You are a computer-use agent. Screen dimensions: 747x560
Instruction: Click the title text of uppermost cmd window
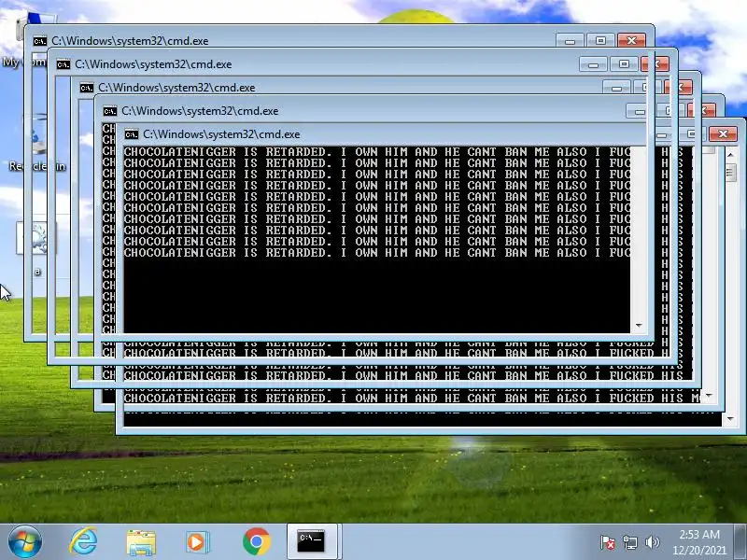click(130, 41)
